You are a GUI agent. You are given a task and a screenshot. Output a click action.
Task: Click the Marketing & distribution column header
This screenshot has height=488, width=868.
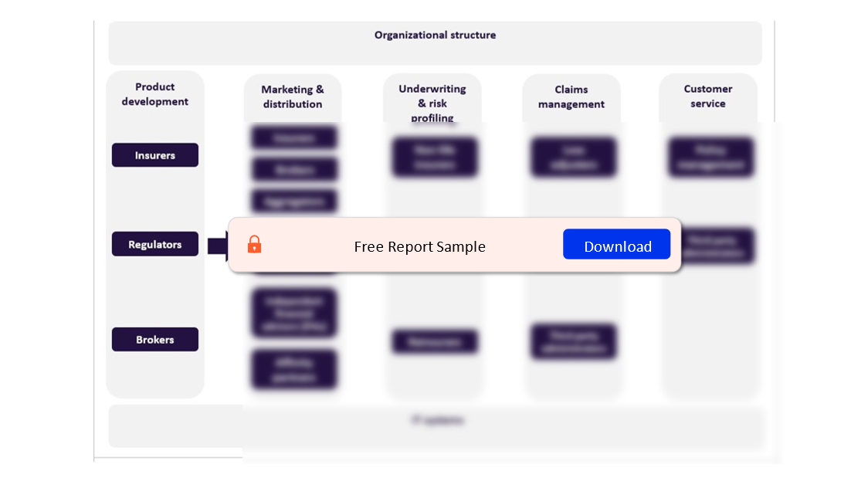292,97
